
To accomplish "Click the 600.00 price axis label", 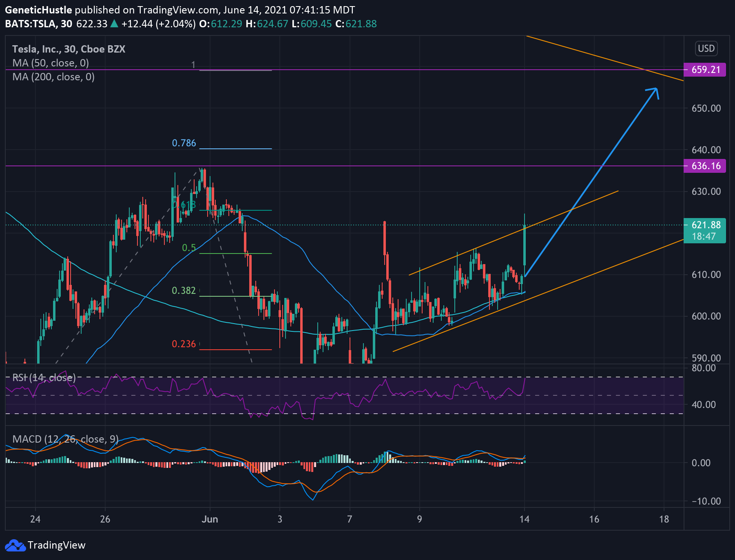I will (x=706, y=316).
